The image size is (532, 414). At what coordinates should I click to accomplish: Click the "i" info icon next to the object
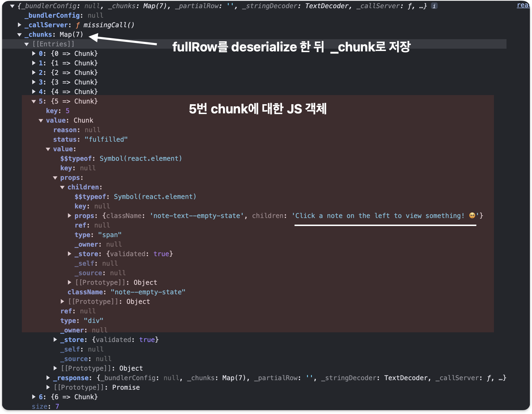pos(434,6)
